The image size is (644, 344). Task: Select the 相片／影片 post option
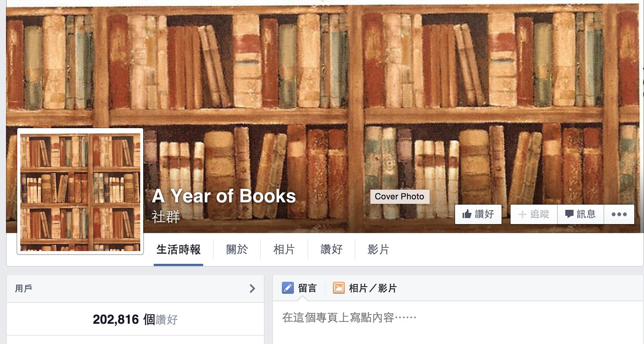click(x=365, y=288)
